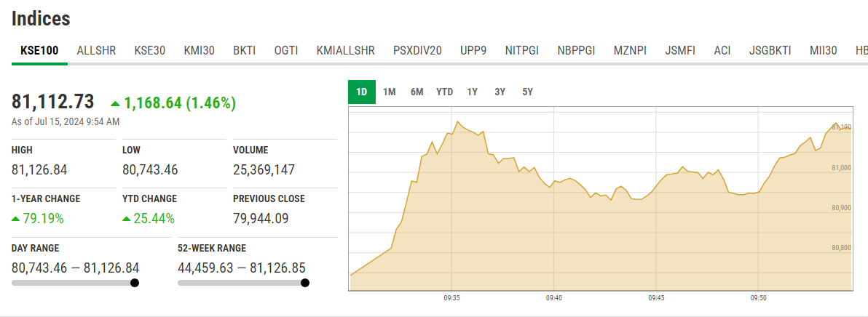Click the HIGH value 81,126.84
This screenshot has width=868, height=317.
[x=39, y=170]
